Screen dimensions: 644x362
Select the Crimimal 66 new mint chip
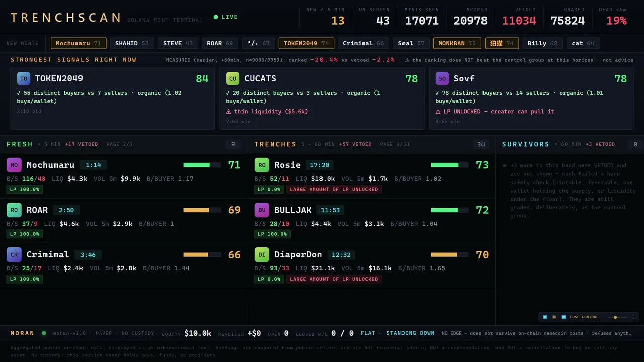point(363,43)
